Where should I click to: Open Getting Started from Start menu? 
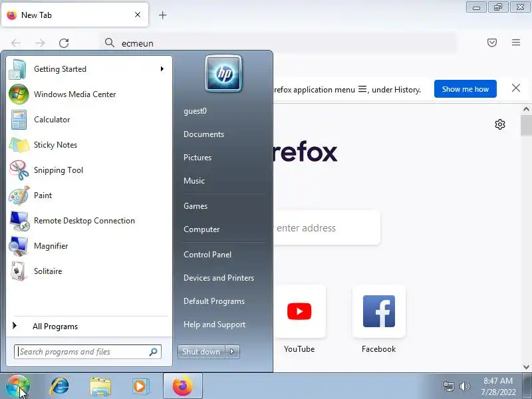pyautogui.click(x=88, y=69)
